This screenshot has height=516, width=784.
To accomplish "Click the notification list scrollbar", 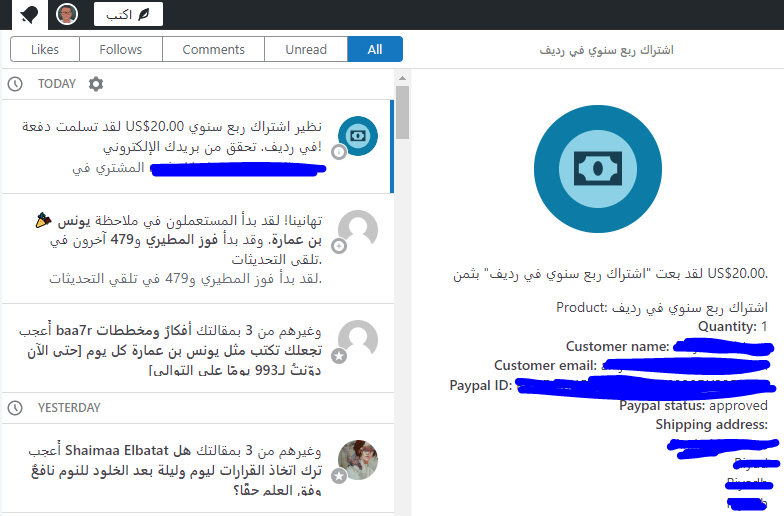I will 402,112.
